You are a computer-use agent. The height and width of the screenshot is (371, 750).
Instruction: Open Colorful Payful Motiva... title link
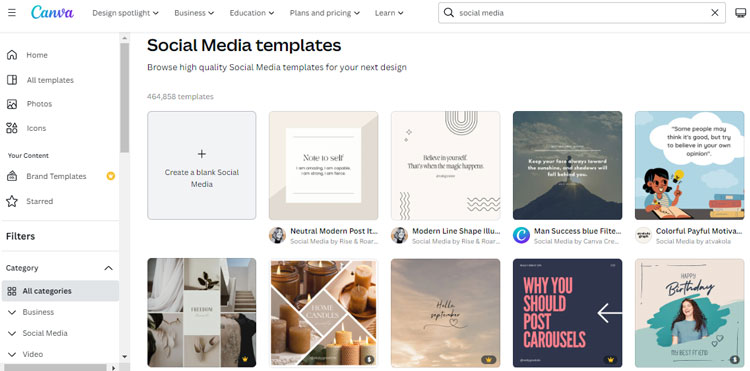click(700, 231)
